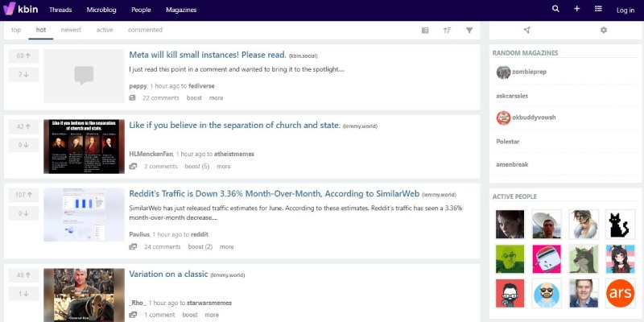Upvote the Reddit's Traffic post
Screen dimensions: 644x322
tap(24, 195)
